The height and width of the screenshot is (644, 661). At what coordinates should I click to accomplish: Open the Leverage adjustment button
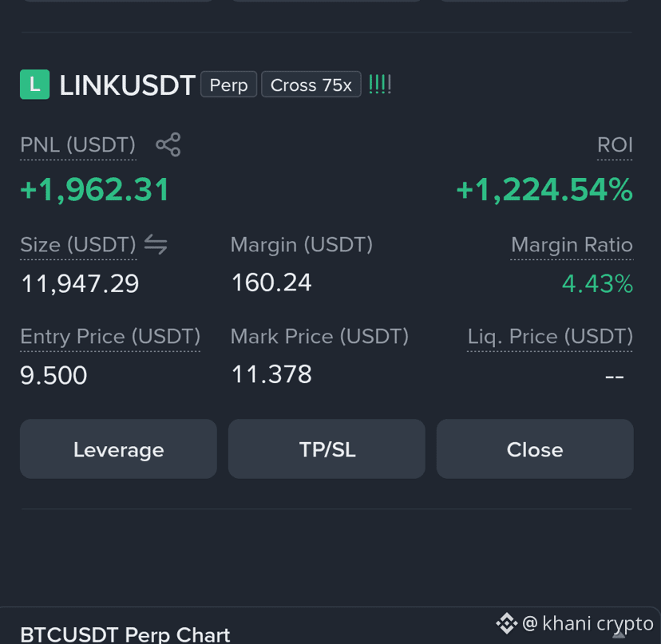pyautogui.click(x=118, y=448)
